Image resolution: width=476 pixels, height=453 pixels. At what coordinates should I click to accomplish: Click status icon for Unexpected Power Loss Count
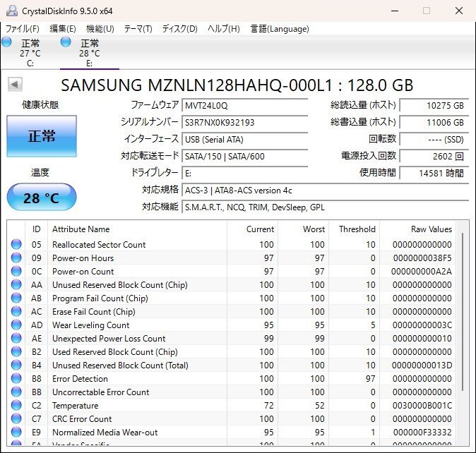click(x=16, y=338)
